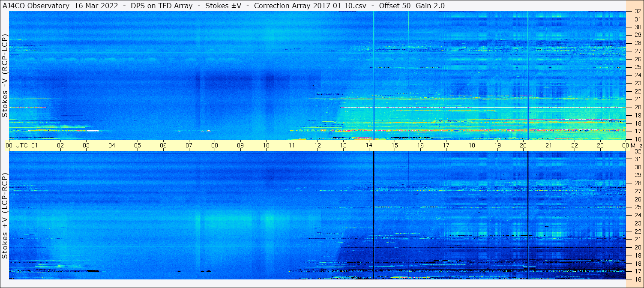Click the 25 MHz label on the lower Stokes +V scale
This screenshot has width=644, height=288.
click(x=638, y=207)
